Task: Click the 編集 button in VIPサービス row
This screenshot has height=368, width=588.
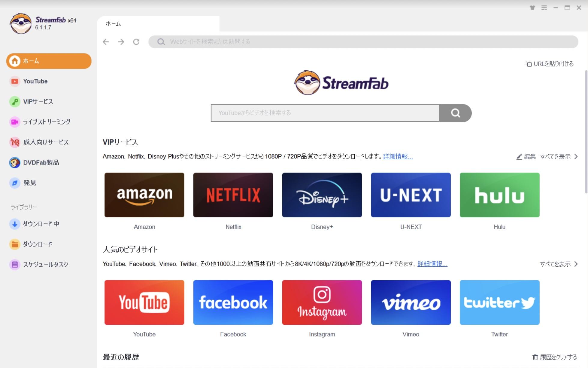Action: pos(526,157)
